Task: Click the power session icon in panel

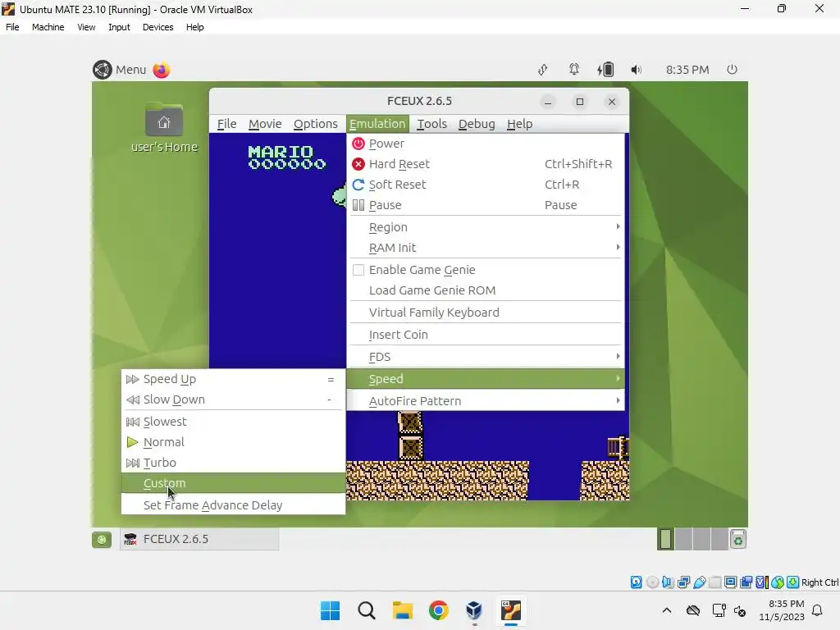Action: click(x=732, y=70)
